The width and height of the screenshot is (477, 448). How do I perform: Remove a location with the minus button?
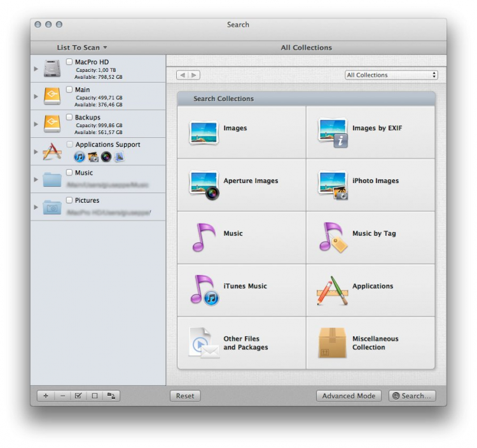coord(62,396)
